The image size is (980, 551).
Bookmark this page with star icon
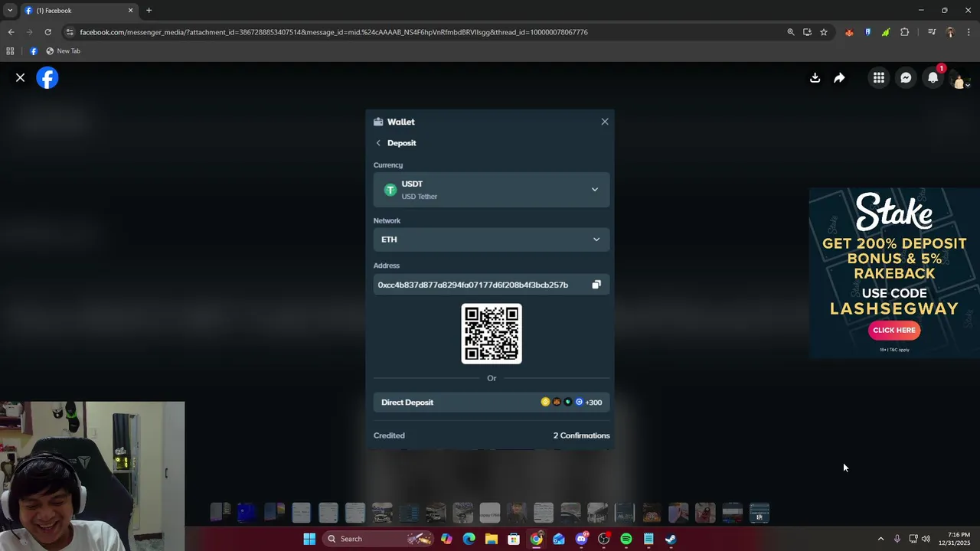click(824, 32)
